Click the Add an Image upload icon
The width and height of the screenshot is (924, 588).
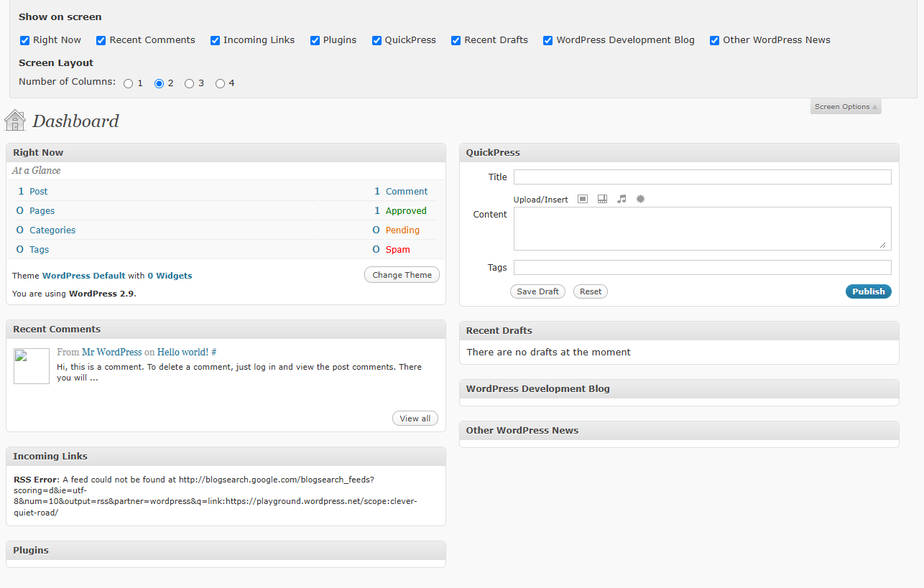pos(583,199)
